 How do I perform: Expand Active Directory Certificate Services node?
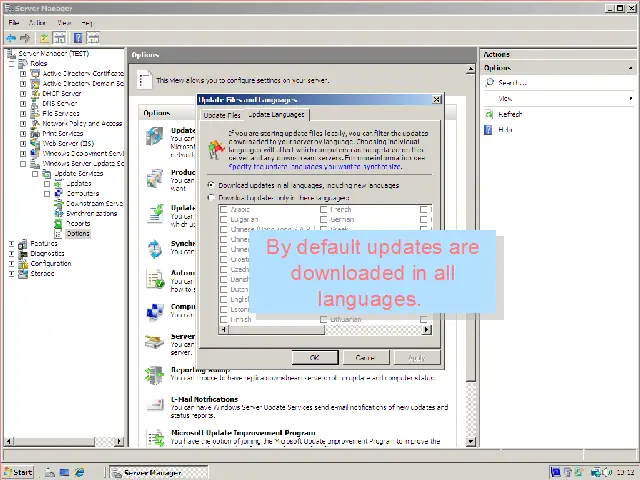click(23, 73)
